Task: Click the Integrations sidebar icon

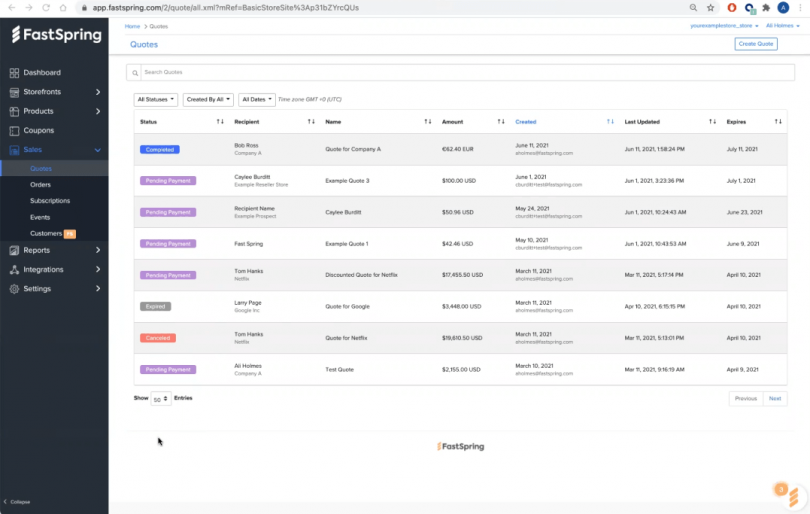Action: 14,270
